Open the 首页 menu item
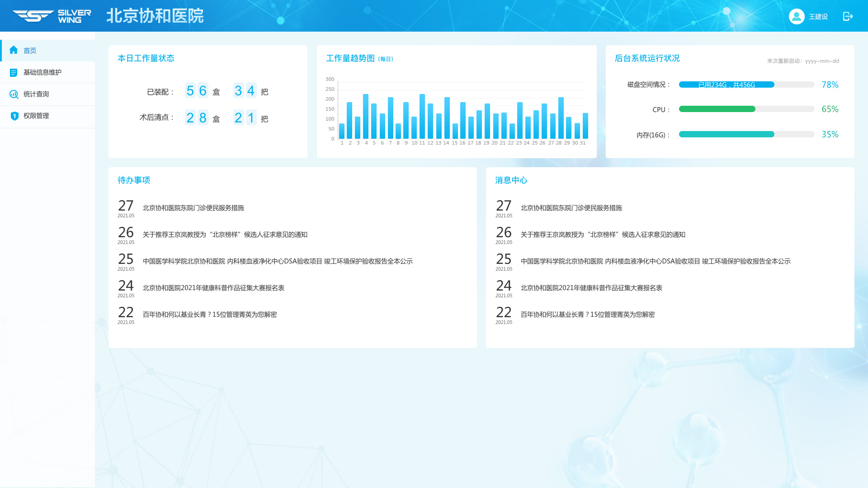 pos(30,51)
